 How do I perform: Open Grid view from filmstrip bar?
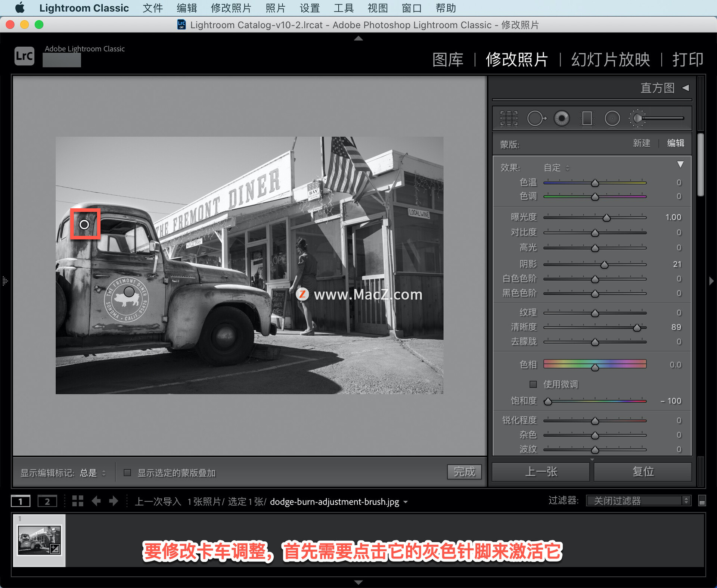[x=78, y=501]
